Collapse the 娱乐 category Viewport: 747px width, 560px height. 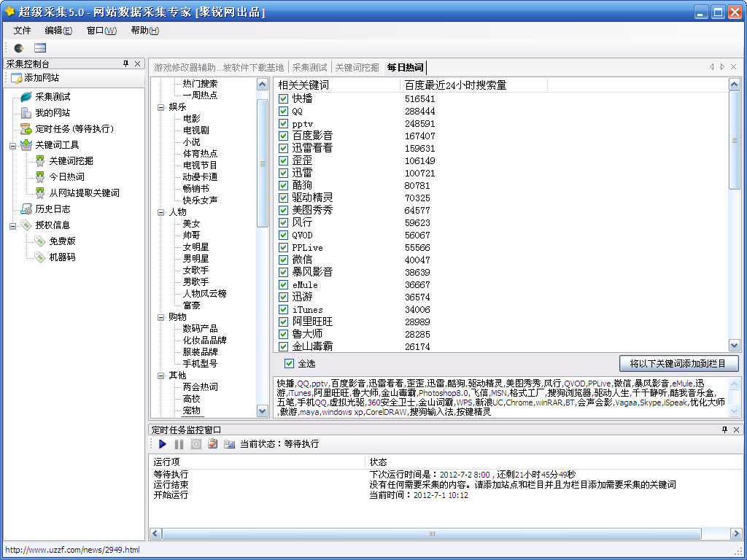pos(161,107)
